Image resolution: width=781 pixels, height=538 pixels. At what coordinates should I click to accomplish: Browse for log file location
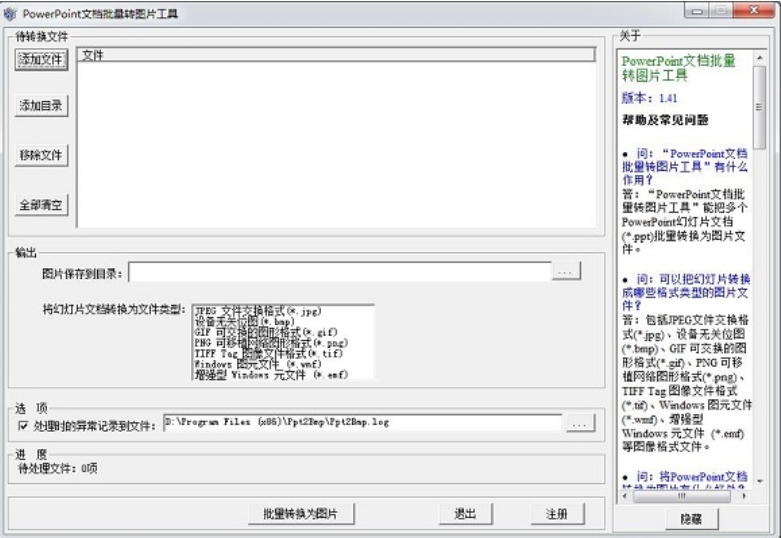pyautogui.click(x=580, y=423)
